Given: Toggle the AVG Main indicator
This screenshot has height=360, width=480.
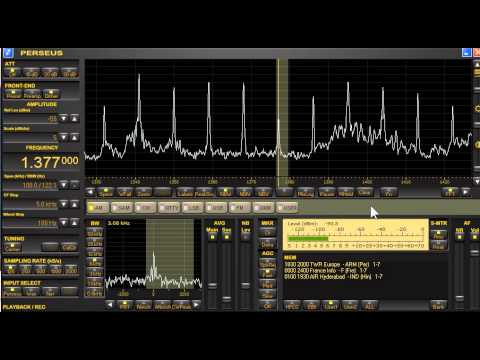Looking at the screenshot, I should 212,237.
